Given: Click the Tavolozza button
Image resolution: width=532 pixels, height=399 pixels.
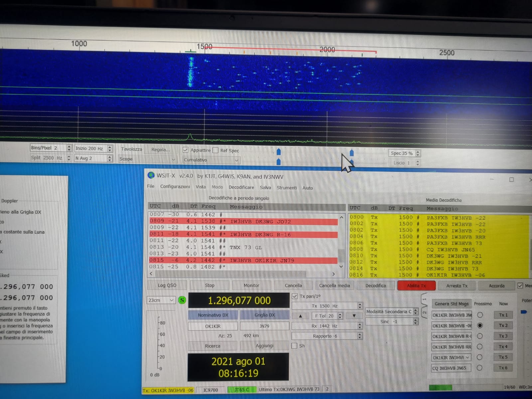Looking at the screenshot, I should (x=132, y=149).
